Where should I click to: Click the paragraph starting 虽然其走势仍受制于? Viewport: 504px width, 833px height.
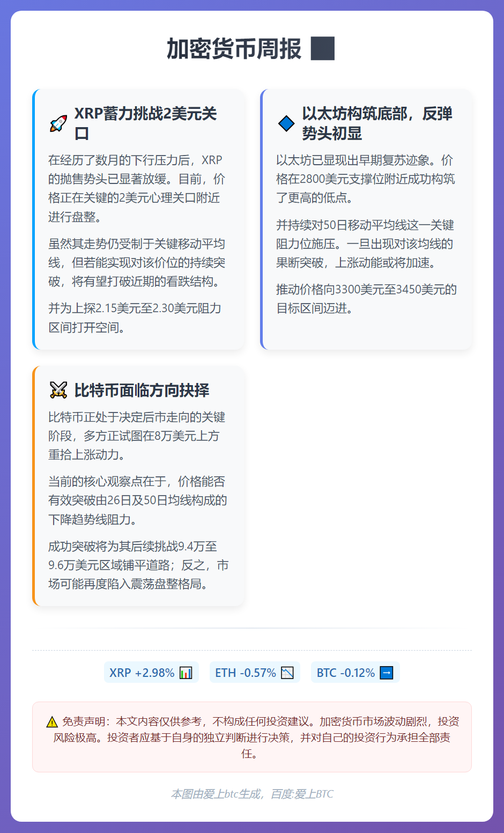click(137, 263)
